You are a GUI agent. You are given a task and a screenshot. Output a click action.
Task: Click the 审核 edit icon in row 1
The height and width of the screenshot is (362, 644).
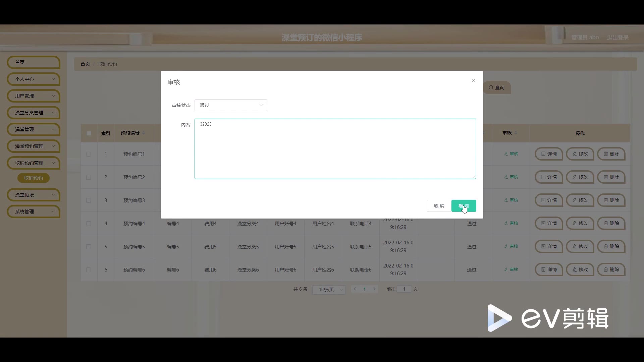(x=511, y=154)
